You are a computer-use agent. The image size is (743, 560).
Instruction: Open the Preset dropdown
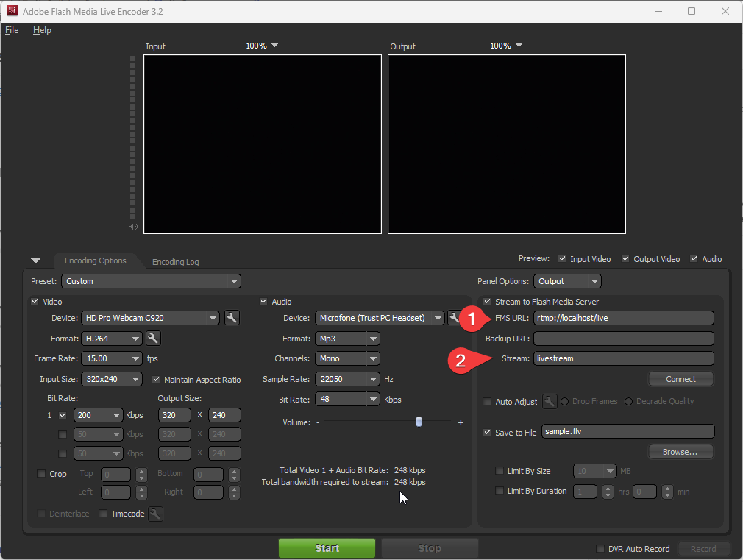[x=151, y=281]
